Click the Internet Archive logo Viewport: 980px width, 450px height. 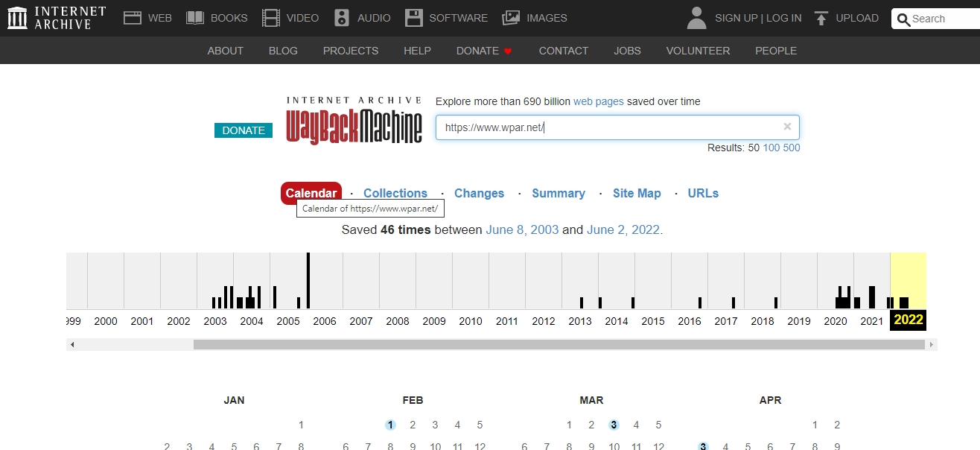(57, 18)
